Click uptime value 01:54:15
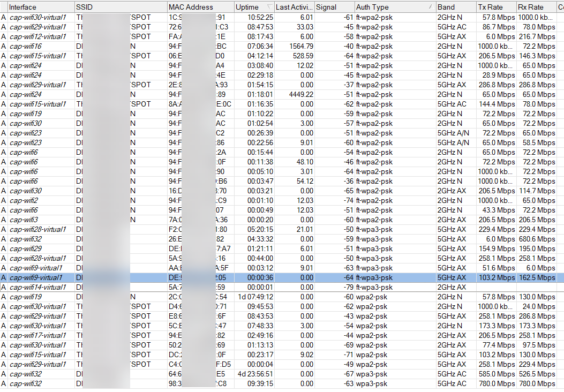Image resolution: width=564 pixels, height=392 pixels. pyautogui.click(x=260, y=85)
